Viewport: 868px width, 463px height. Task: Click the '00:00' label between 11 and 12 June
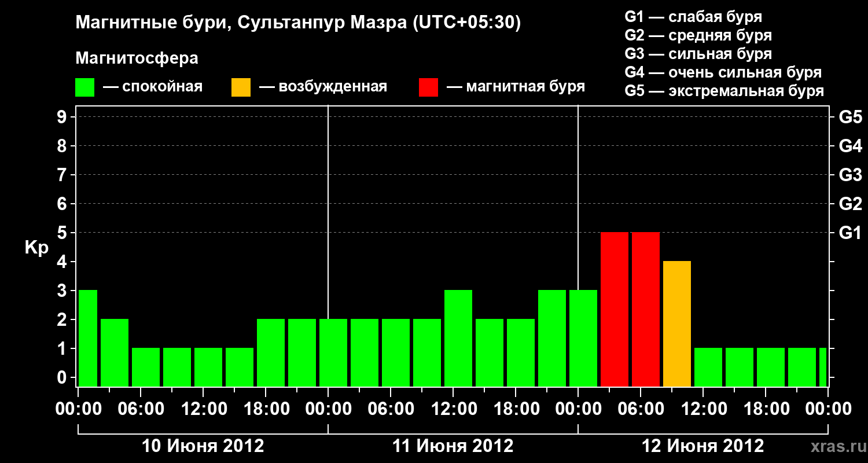pyautogui.click(x=578, y=409)
